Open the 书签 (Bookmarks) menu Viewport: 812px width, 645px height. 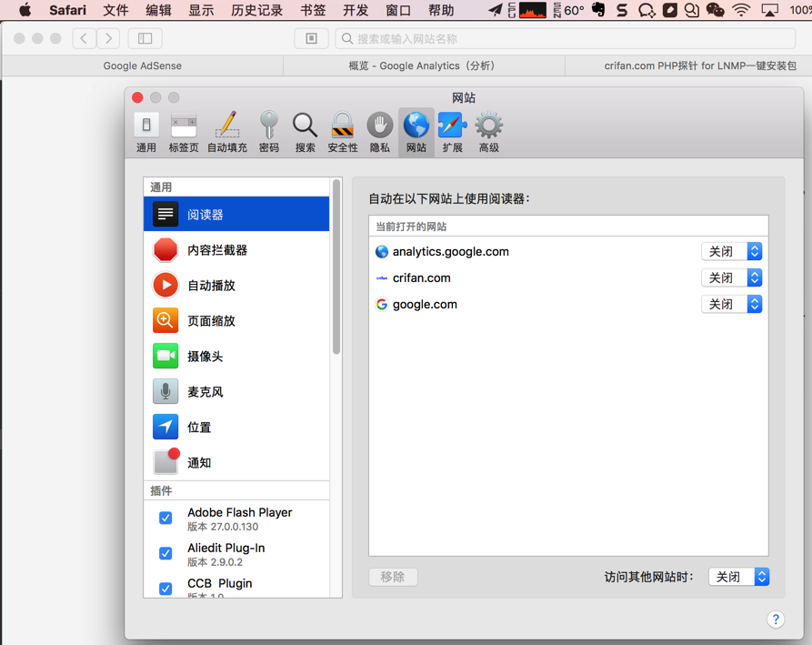[313, 10]
